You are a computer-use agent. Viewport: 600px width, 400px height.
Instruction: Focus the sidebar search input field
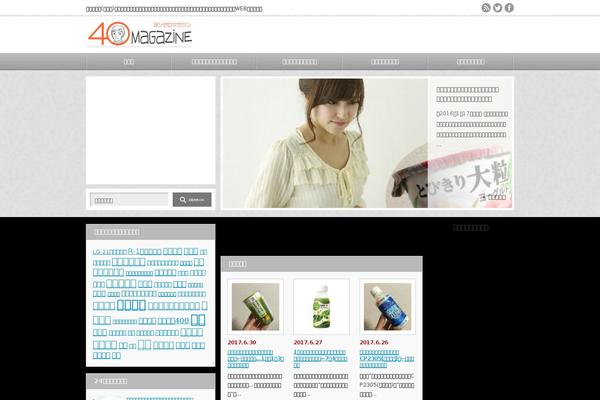pyautogui.click(x=129, y=199)
